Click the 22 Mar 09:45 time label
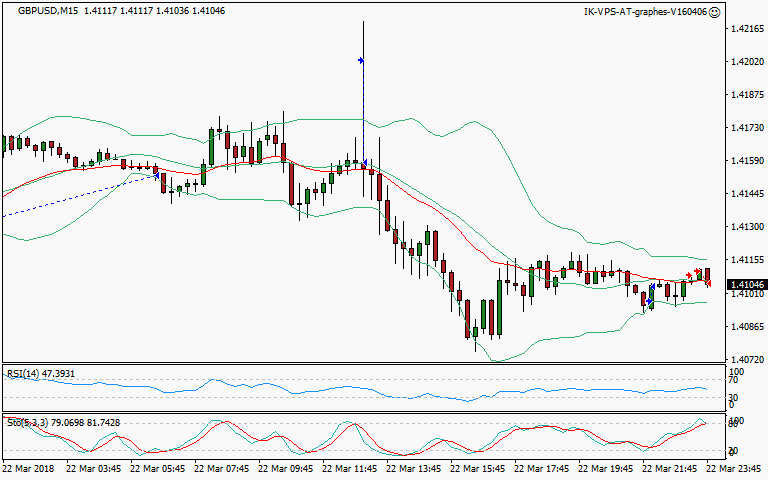This screenshot has height=480, width=768. 286,468
